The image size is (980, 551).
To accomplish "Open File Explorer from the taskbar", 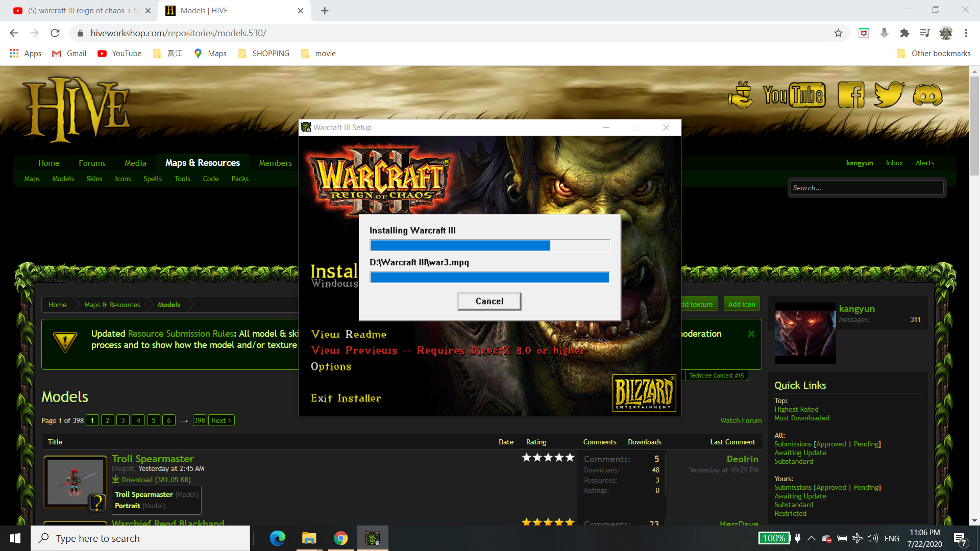I will 309,538.
